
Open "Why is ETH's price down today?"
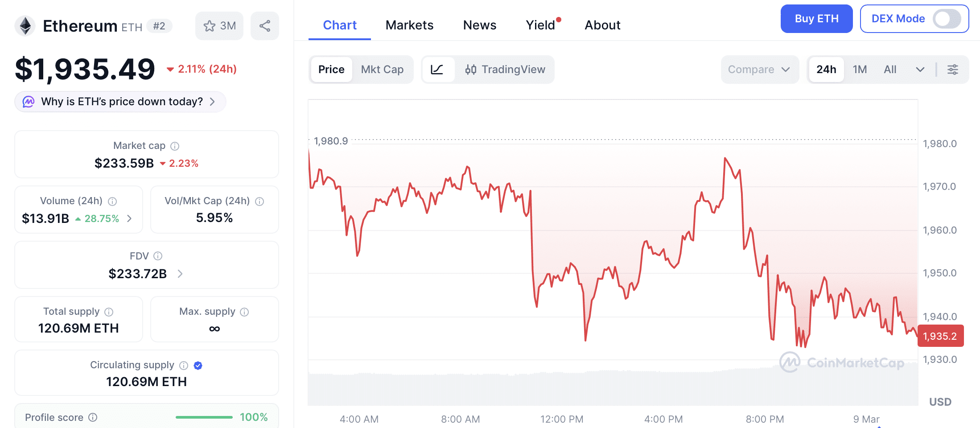click(120, 102)
